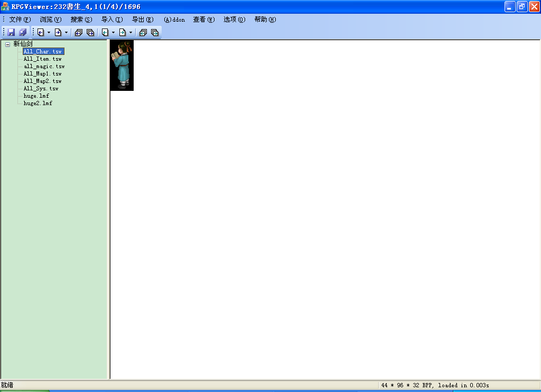This screenshot has height=392, width=541.
Task: Click the Save All multiple disks icon
Action: click(23, 32)
